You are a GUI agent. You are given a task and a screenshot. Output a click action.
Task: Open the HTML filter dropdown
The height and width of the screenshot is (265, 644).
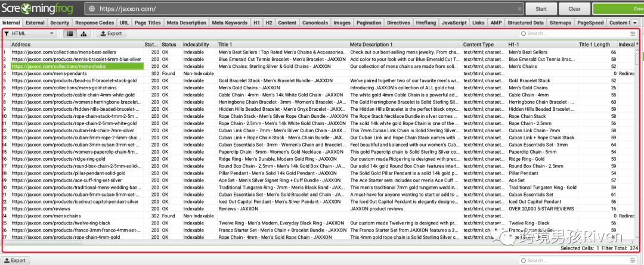pyautogui.click(x=30, y=33)
